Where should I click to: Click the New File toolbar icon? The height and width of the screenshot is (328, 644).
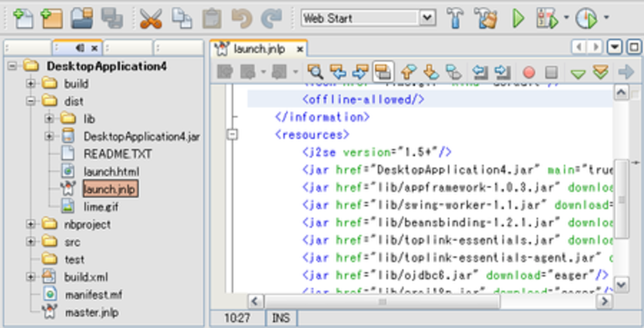click(x=23, y=19)
